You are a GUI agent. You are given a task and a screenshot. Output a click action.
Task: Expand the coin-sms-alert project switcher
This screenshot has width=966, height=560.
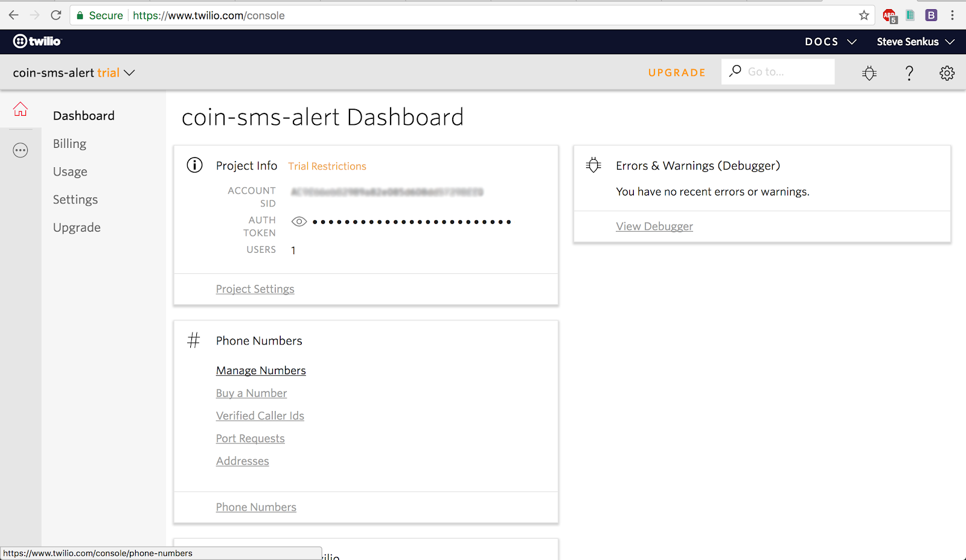pos(74,72)
